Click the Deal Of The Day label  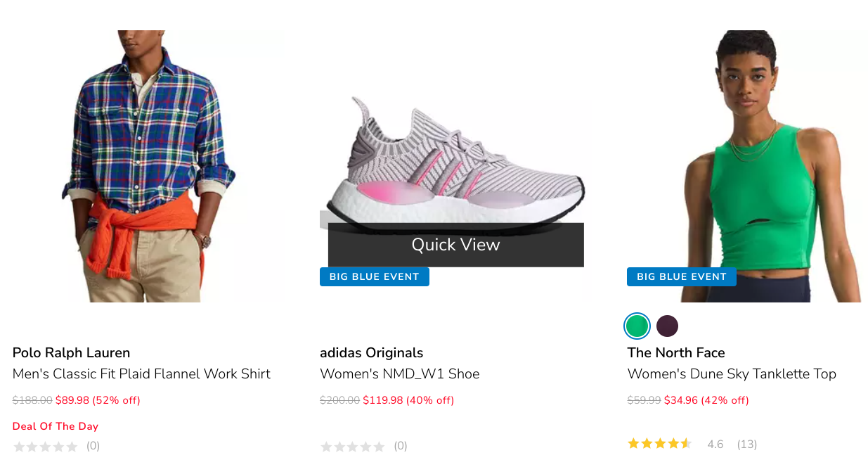[x=56, y=426]
